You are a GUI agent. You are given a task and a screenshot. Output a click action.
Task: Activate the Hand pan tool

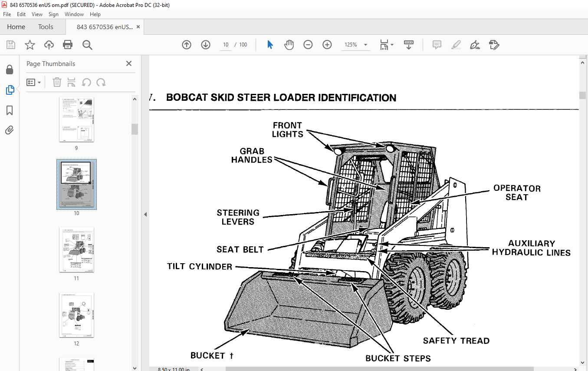pyautogui.click(x=289, y=45)
